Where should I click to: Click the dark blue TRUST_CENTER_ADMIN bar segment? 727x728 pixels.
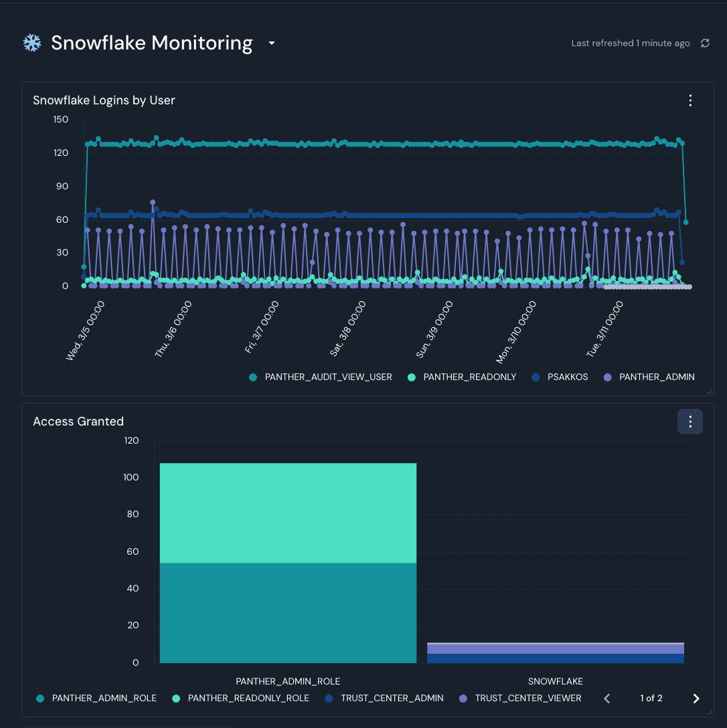coord(556,658)
